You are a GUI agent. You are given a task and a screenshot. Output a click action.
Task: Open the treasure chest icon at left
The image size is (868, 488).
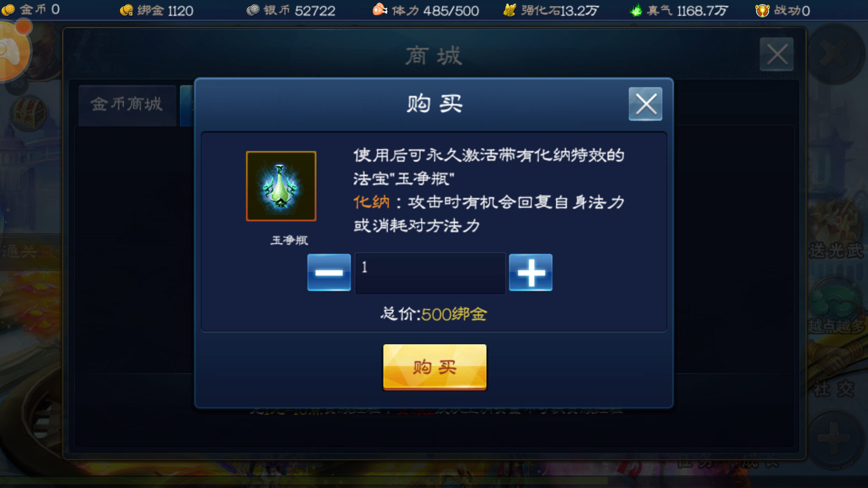[28, 113]
